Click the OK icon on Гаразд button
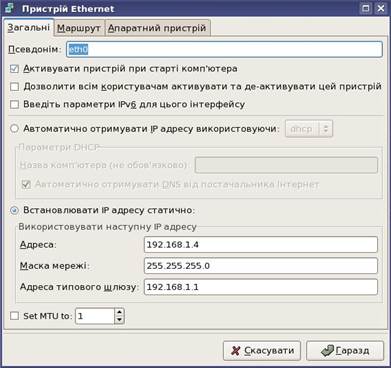Viewport: 391px width, 368px height. tap(327, 351)
